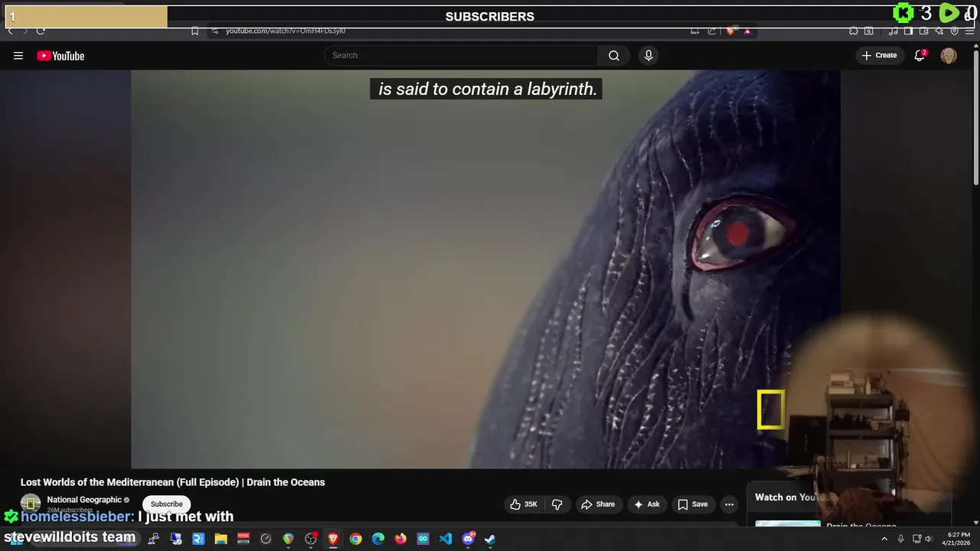Open the National Geographic channel avatar
Screen dimensions: 980x551
point(31,504)
